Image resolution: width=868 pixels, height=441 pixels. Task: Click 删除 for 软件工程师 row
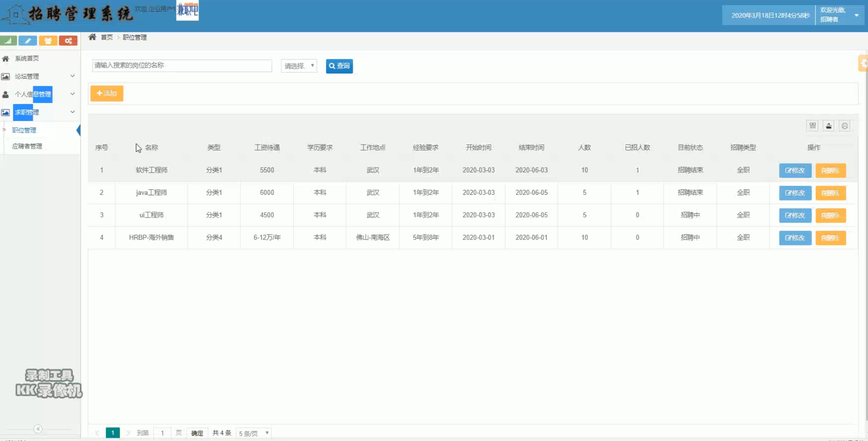[831, 170]
